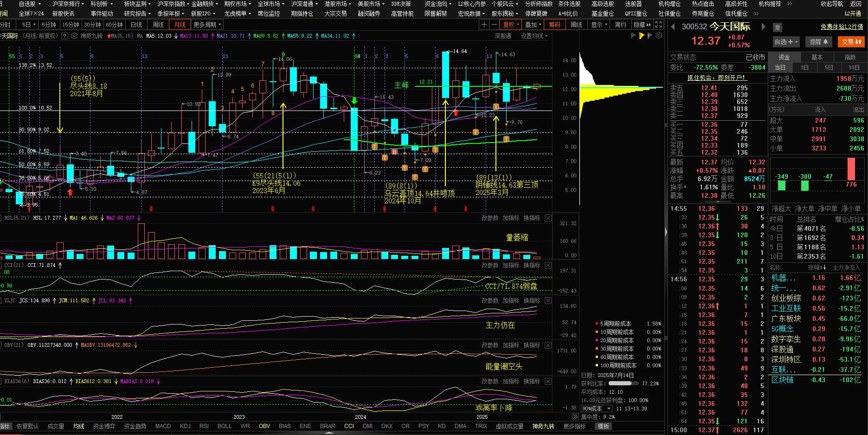
Task: Select the 基本 tab in the right panel
Action: click(817, 57)
